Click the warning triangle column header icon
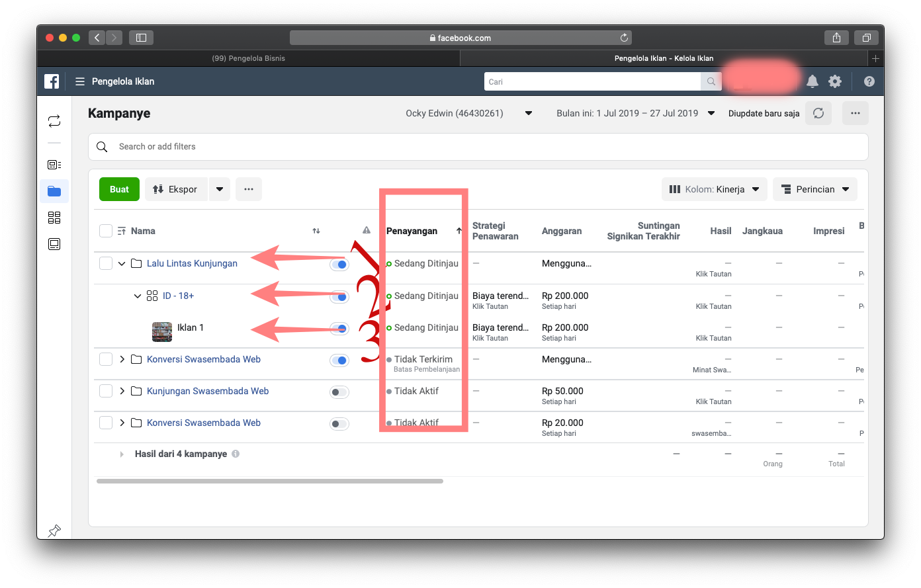This screenshot has height=588, width=921. 367,230
